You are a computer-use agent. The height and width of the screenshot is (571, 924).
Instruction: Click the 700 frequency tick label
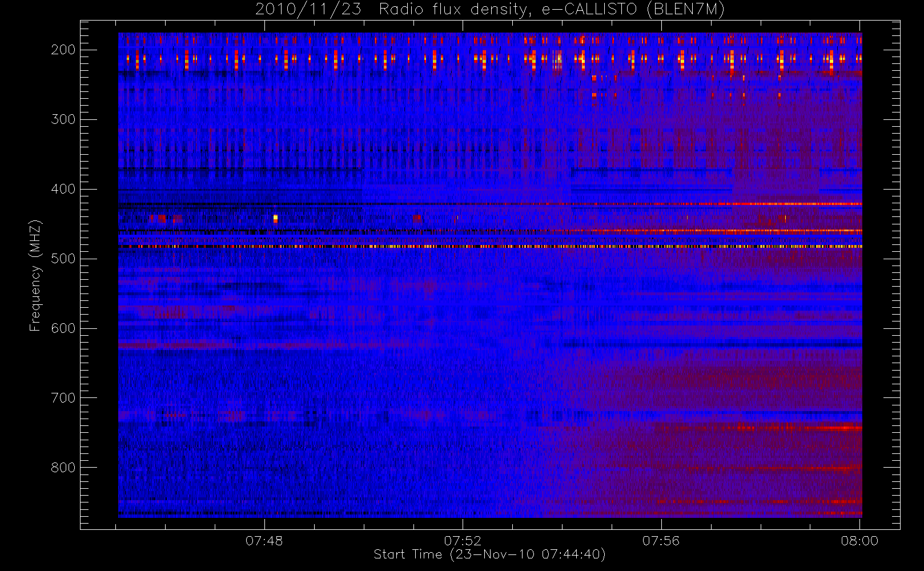click(63, 398)
